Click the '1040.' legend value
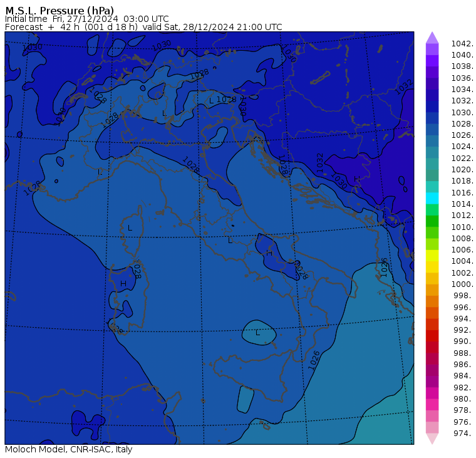Image resolution: width=476 pixels, height=458 pixels. [x=462, y=55]
